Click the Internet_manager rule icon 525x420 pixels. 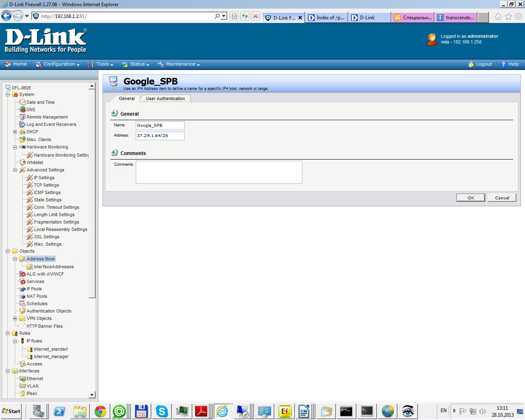(x=30, y=357)
